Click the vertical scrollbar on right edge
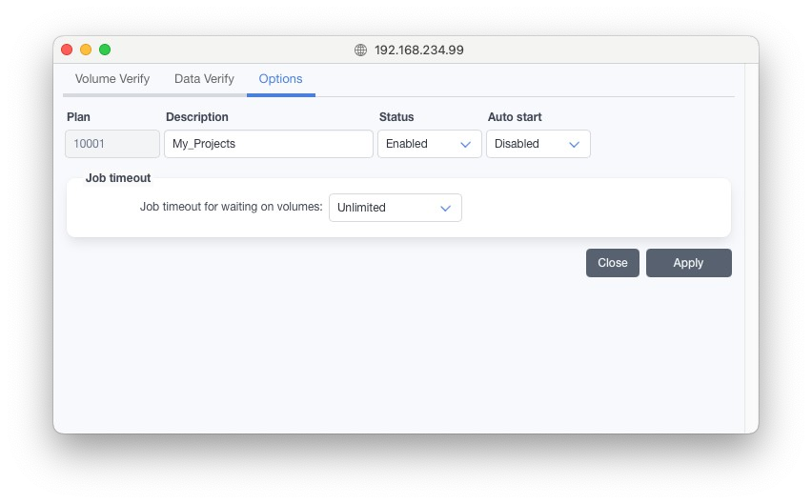The image size is (812, 504). tap(751, 248)
